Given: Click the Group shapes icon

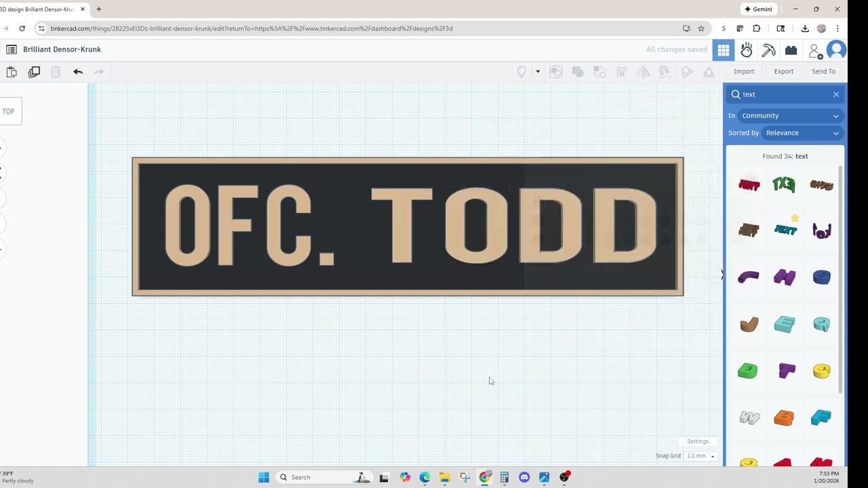Looking at the screenshot, I should point(578,72).
